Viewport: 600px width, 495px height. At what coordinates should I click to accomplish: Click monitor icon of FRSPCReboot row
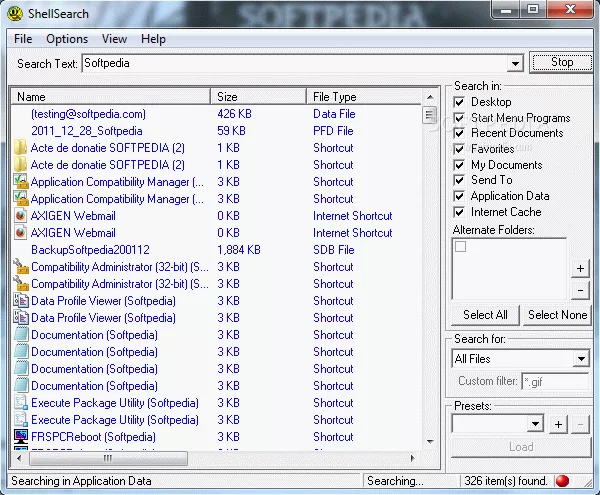click(x=21, y=436)
